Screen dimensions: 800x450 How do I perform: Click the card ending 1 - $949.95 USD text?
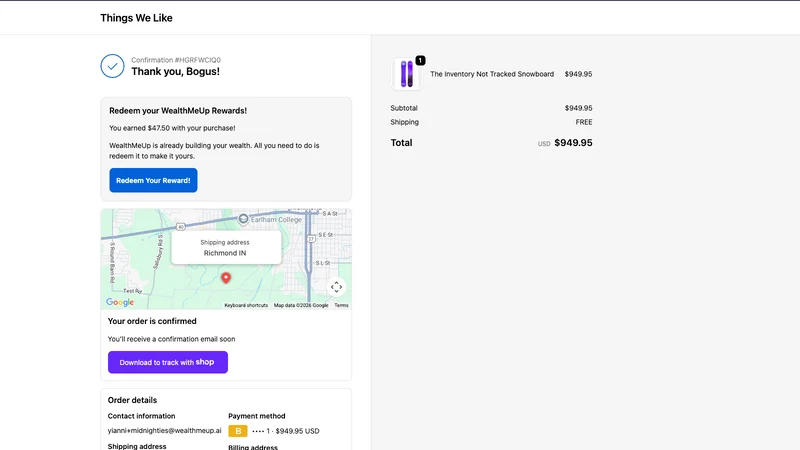point(286,431)
